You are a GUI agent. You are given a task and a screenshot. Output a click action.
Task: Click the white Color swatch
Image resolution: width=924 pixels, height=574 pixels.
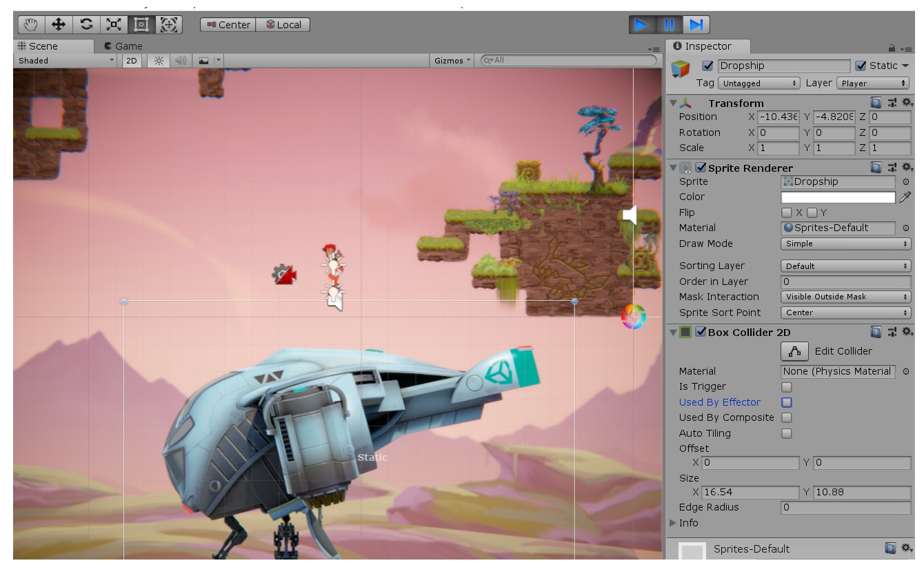(838, 197)
